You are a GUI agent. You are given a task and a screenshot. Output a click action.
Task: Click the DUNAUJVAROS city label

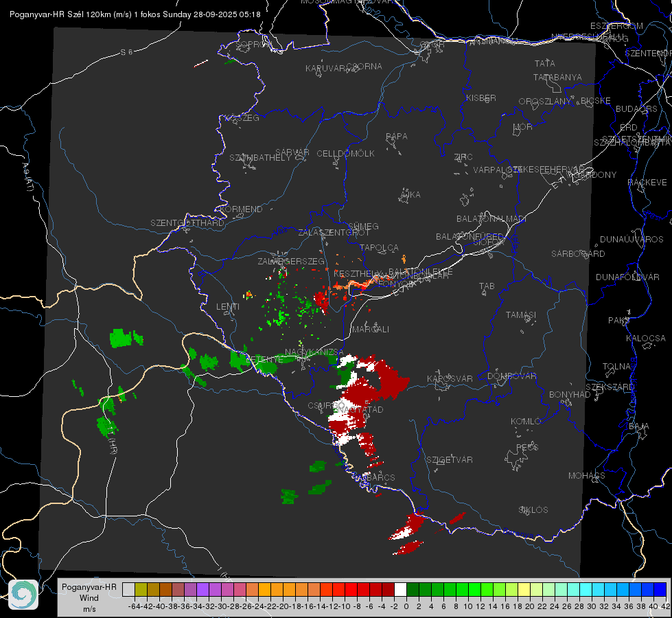click(632, 240)
